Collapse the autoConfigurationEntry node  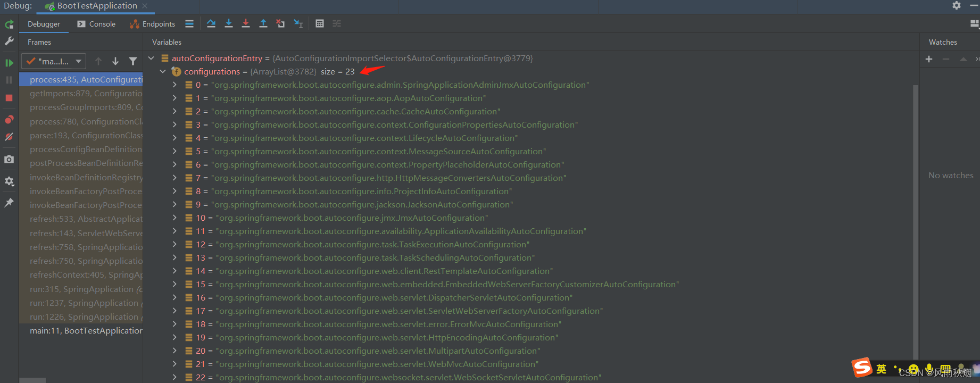[x=151, y=58]
